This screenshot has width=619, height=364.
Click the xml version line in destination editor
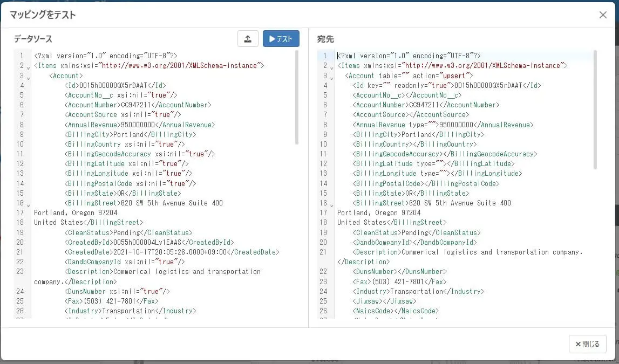[409, 56]
